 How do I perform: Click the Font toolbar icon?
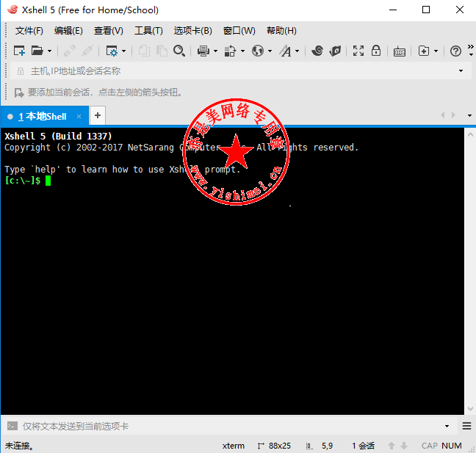285,51
